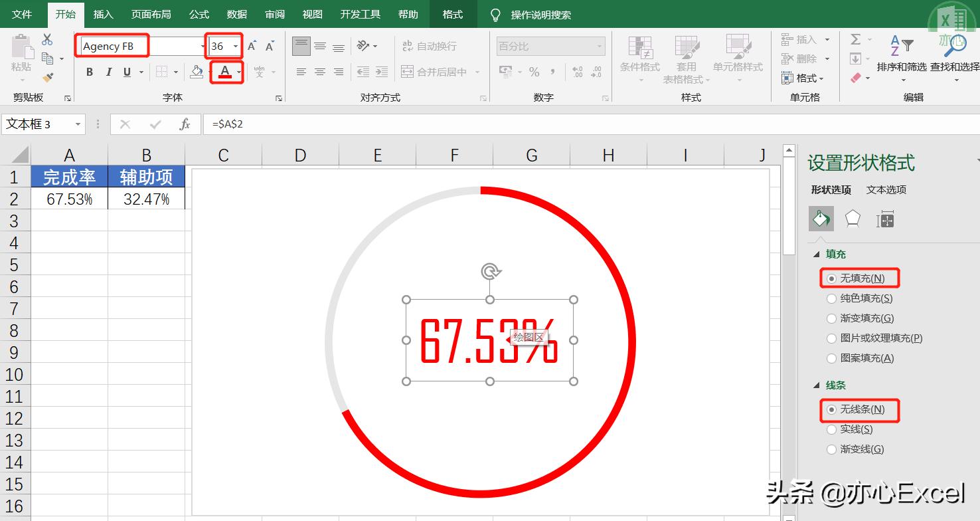Click 合并后居中 merge and center
980x521 pixels.
(435, 70)
